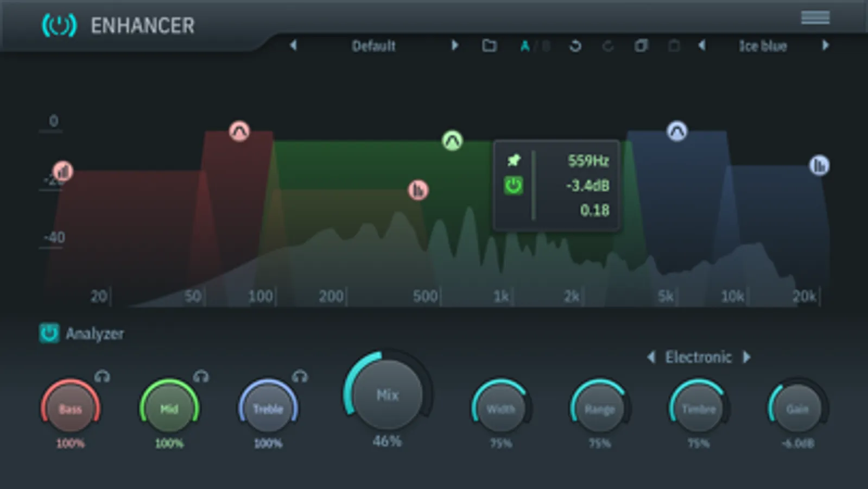Click the 1k frequency axis label
The width and height of the screenshot is (868, 489).
coord(501,296)
